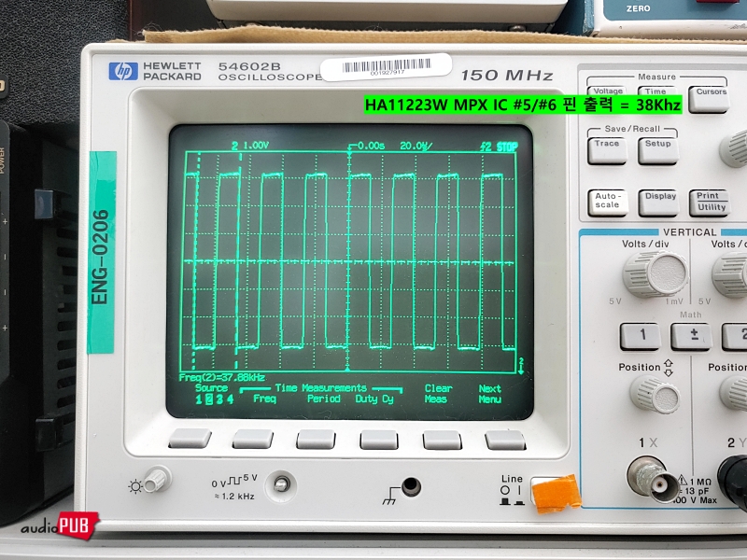Tap third softkey below Period label
The height and width of the screenshot is (560, 747).
[x=316, y=439]
